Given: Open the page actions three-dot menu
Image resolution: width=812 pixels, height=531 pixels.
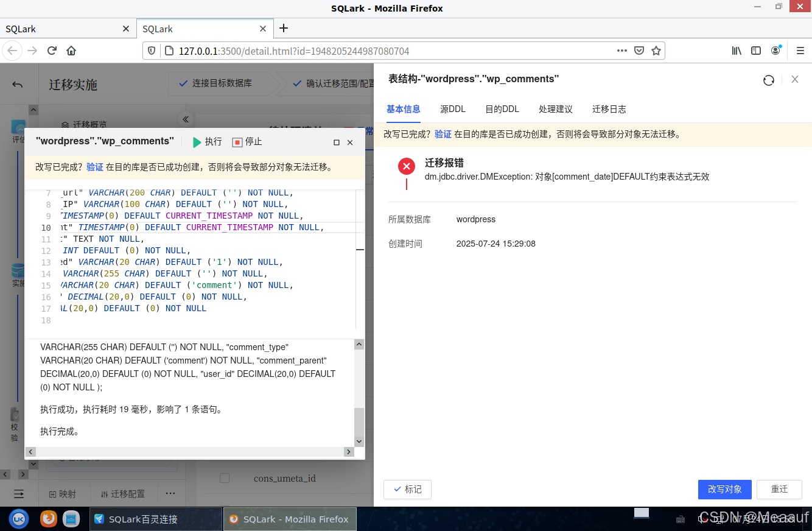Looking at the screenshot, I should 622,51.
